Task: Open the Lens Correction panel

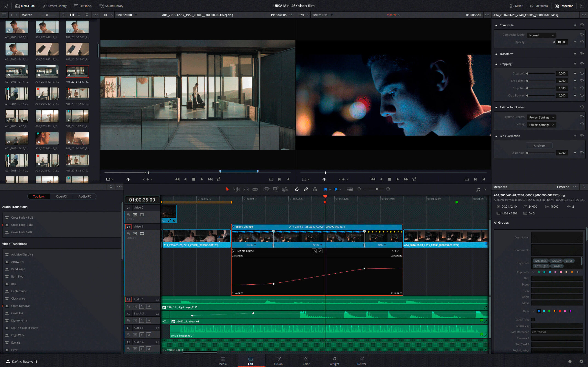Action: pyautogui.click(x=510, y=136)
